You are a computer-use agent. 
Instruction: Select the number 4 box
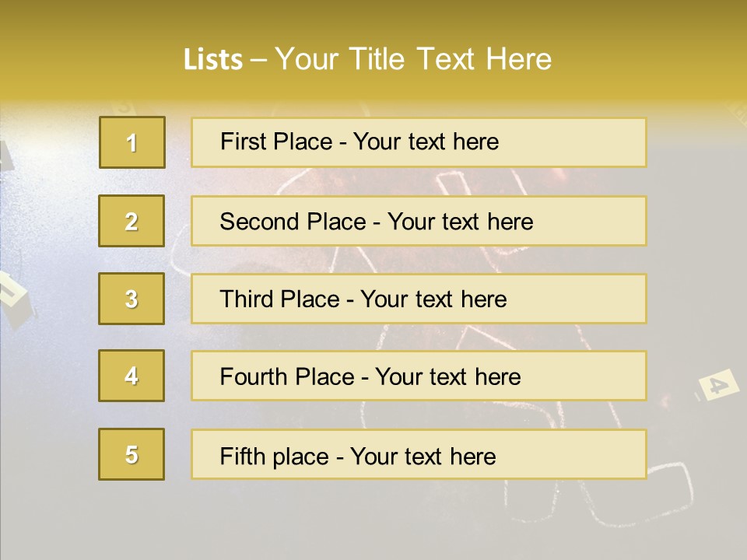[132, 376]
